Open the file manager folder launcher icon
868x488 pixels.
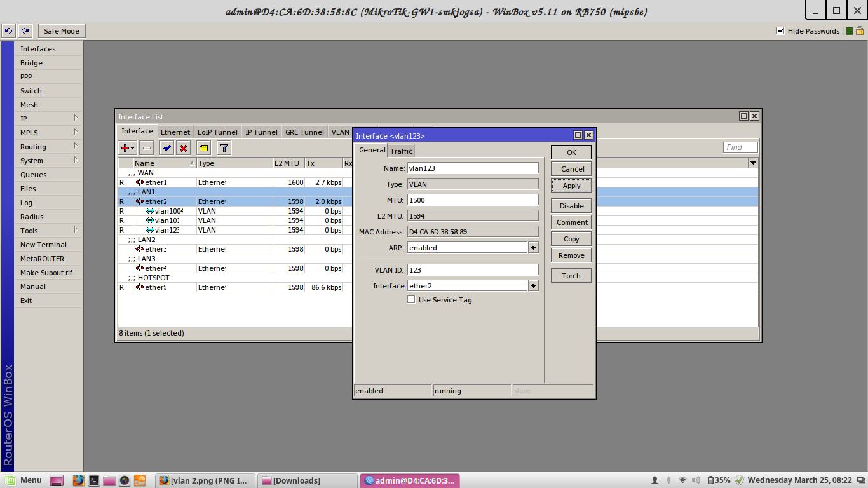pyautogui.click(x=109, y=480)
